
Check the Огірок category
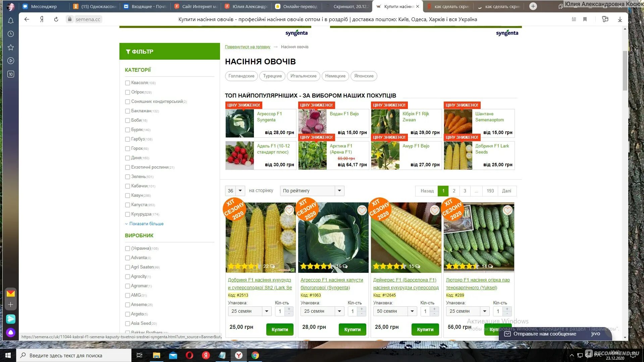(127, 92)
